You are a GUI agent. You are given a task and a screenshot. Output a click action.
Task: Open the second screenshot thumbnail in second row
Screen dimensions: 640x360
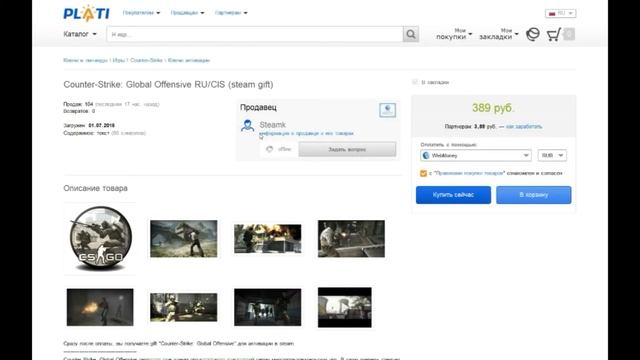(x=184, y=307)
